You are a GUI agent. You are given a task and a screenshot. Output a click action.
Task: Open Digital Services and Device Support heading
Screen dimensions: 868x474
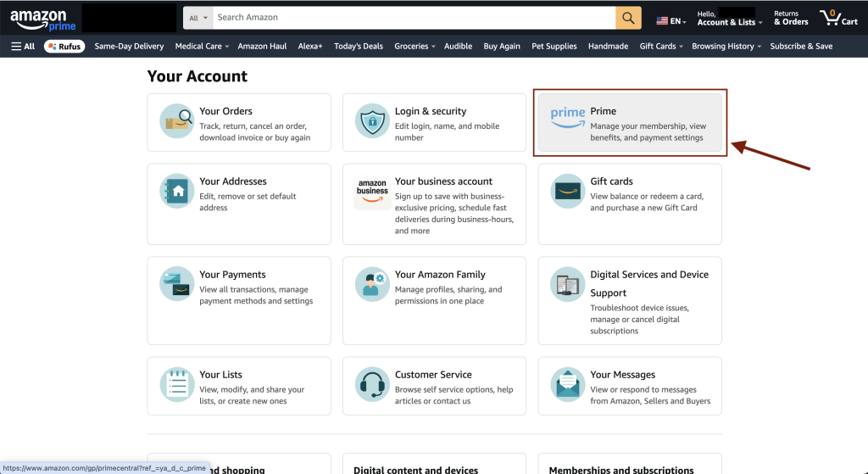pyautogui.click(x=649, y=283)
